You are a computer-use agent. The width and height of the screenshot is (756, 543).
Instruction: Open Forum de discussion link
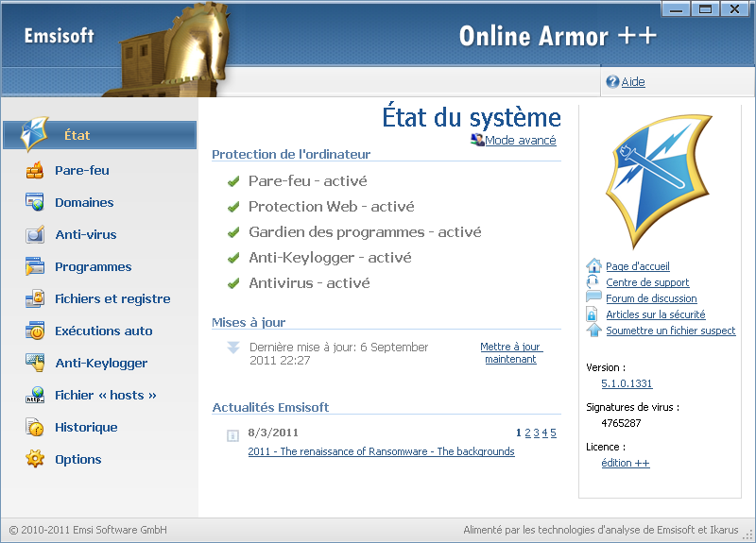[x=651, y=298]
